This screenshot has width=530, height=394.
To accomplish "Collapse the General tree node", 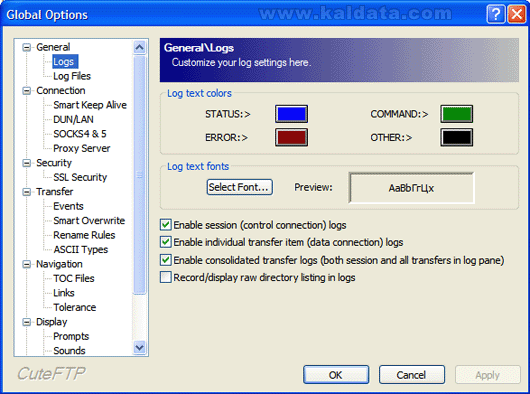I will [26, 47].
